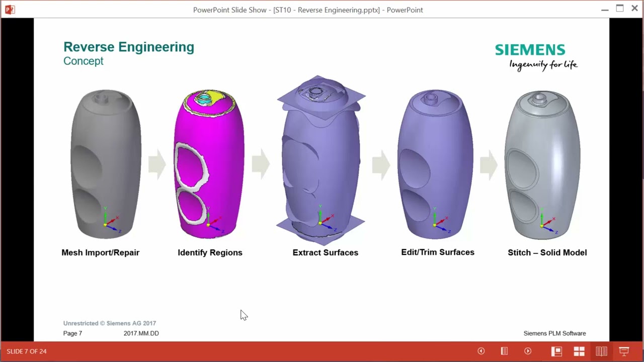644x362 pixels.
Task: Go to next slide arrow in status bar
Action: click(528, 351)
